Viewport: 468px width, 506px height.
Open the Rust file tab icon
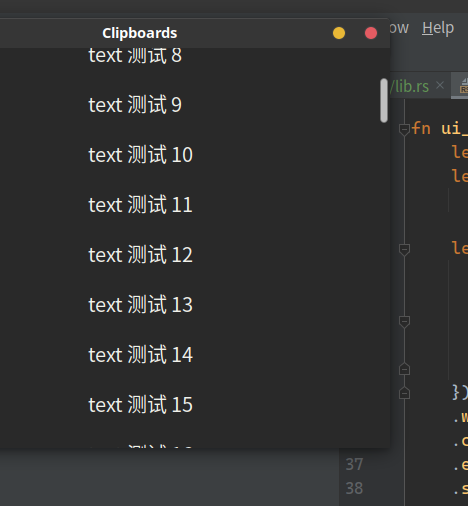click(464, 86)
